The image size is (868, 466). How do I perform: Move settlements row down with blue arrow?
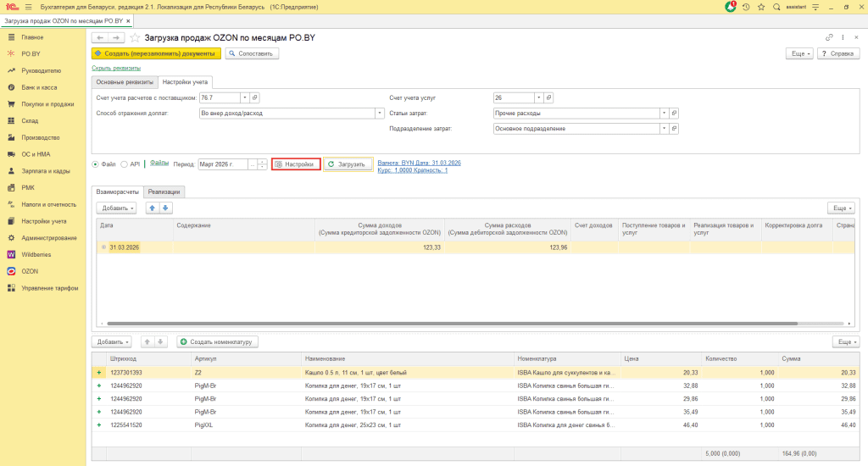pyautogui.click(x=165, y=208)
